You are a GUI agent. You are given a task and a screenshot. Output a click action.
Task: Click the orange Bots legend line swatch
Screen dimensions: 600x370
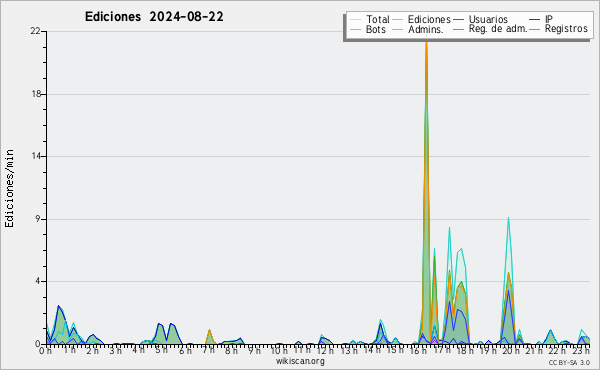(x=355, y=29)
